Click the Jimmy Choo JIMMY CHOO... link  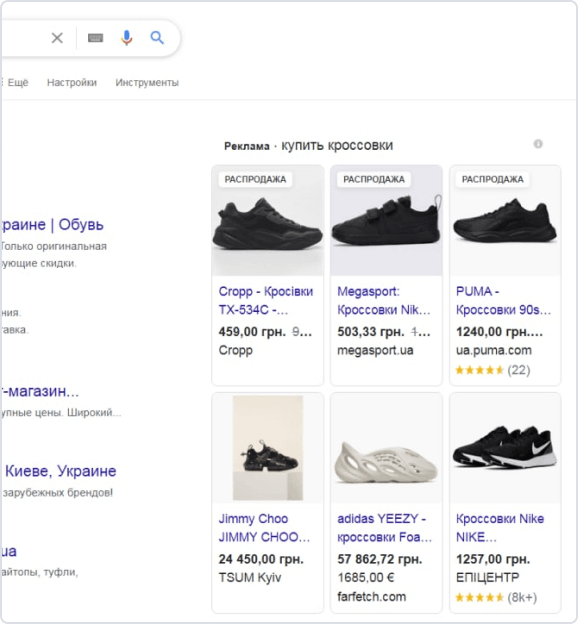pos(264,528)
